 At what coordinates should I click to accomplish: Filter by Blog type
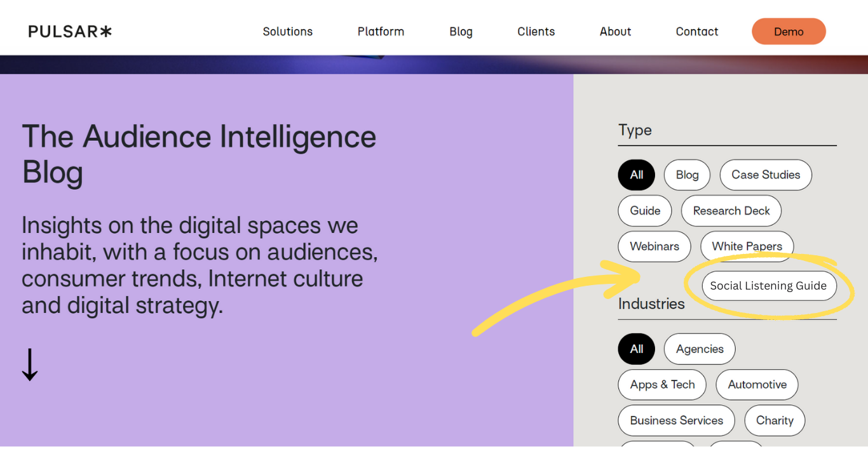[x=687, y=175]
